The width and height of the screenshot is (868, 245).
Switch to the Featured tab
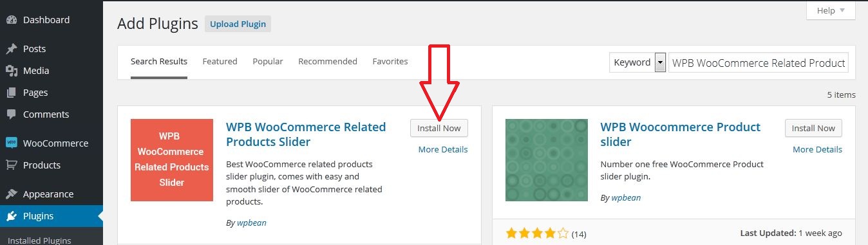point(220,62)
